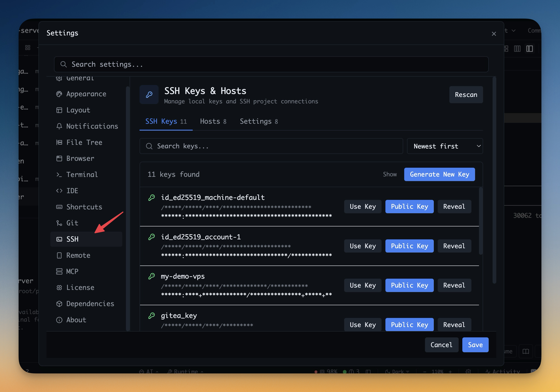Open the Newest first sort dropdown
560x392 pixels.
pyautogui.click(x=445, y=146)
